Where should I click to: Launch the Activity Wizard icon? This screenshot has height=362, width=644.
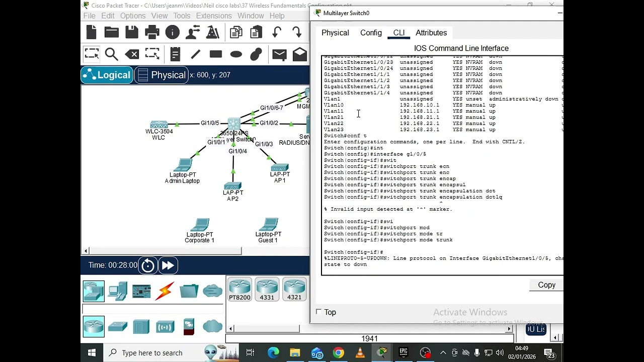tap(213, 33)
